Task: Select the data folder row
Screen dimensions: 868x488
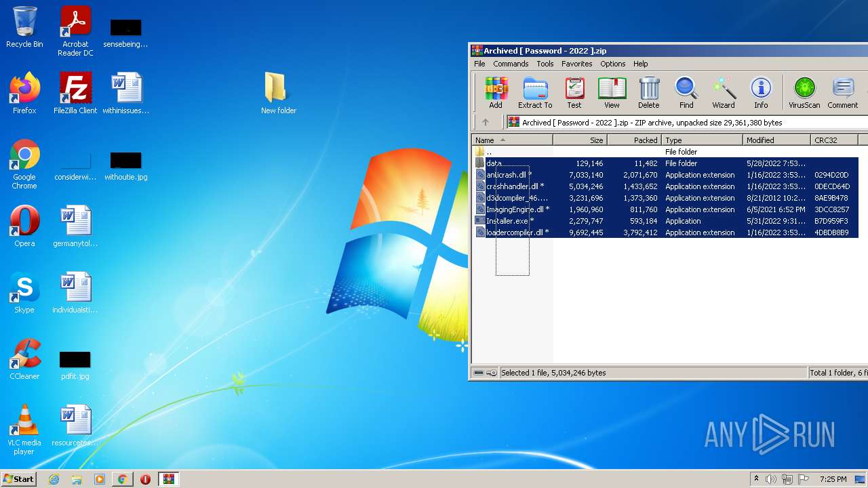Action: coord(665,163)
